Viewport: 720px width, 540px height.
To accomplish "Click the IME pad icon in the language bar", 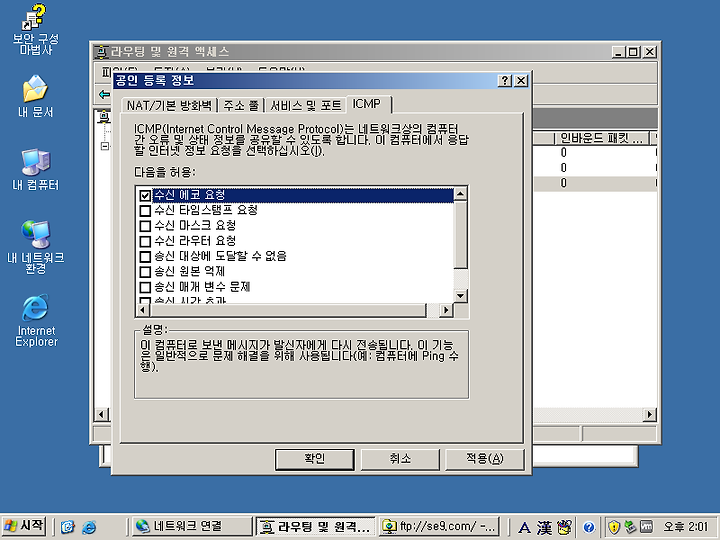I will (564, 528).
